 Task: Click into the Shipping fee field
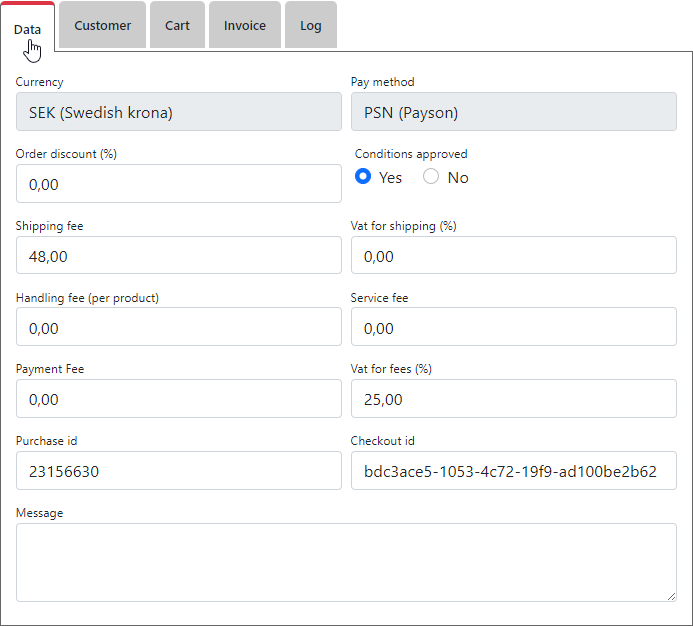point(179,256)
